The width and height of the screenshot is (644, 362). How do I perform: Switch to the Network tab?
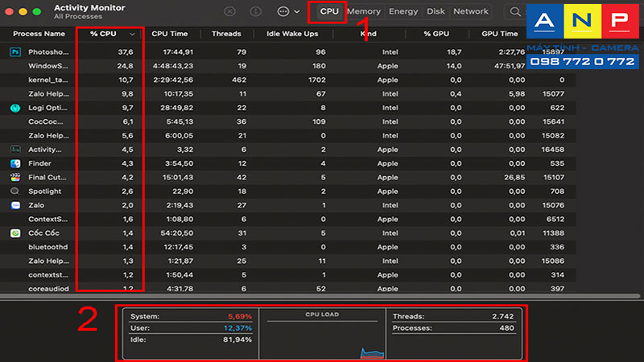(x=471, y=11)
